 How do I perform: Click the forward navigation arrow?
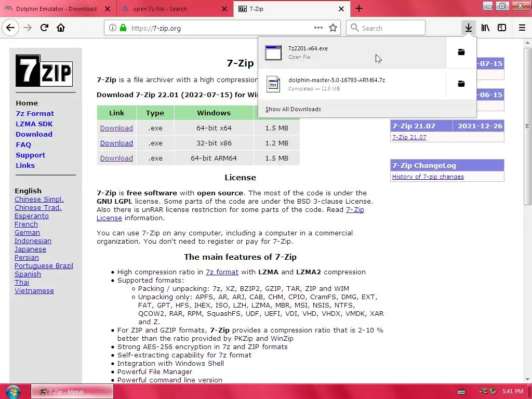(x=28, y=28)
